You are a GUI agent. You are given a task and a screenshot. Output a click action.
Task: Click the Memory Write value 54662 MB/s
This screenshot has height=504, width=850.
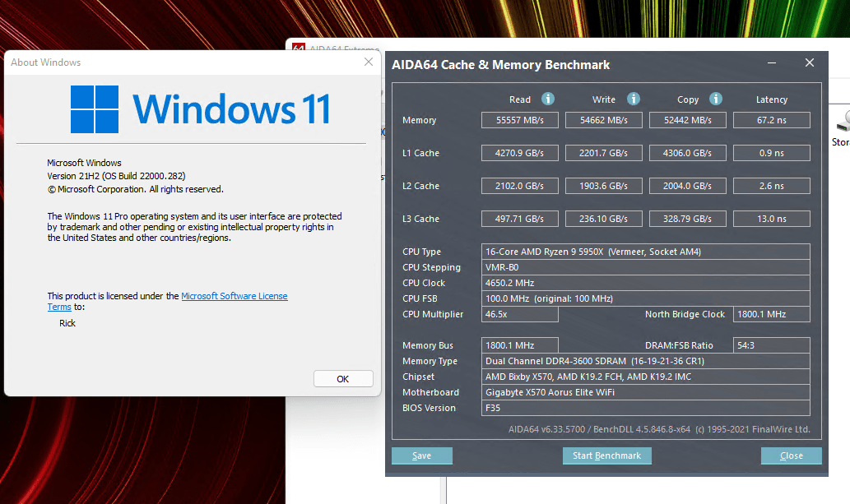(604, 120)
